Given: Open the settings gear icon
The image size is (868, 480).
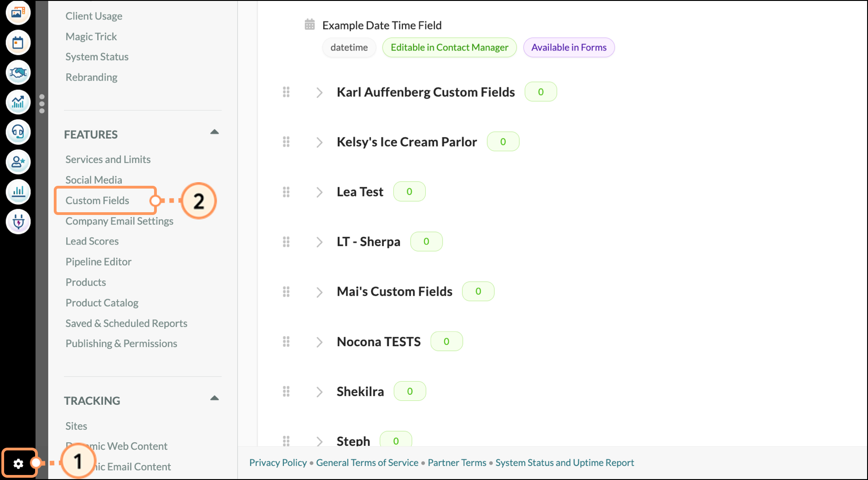Looking at the screenshot, I should coord(18,463).
